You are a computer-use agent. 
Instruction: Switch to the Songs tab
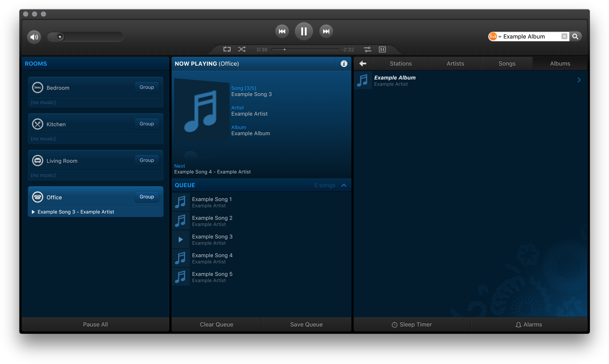point(507,63)
